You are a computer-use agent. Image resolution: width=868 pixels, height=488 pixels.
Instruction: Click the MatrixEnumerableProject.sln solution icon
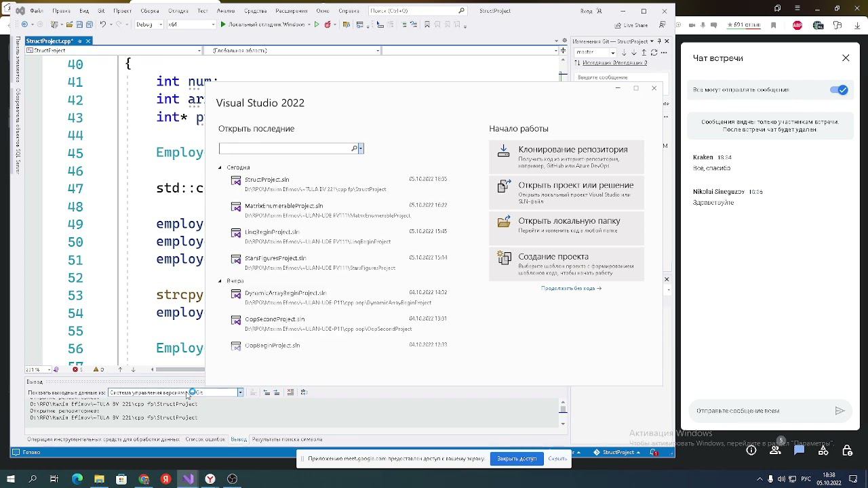coord(236,207)
